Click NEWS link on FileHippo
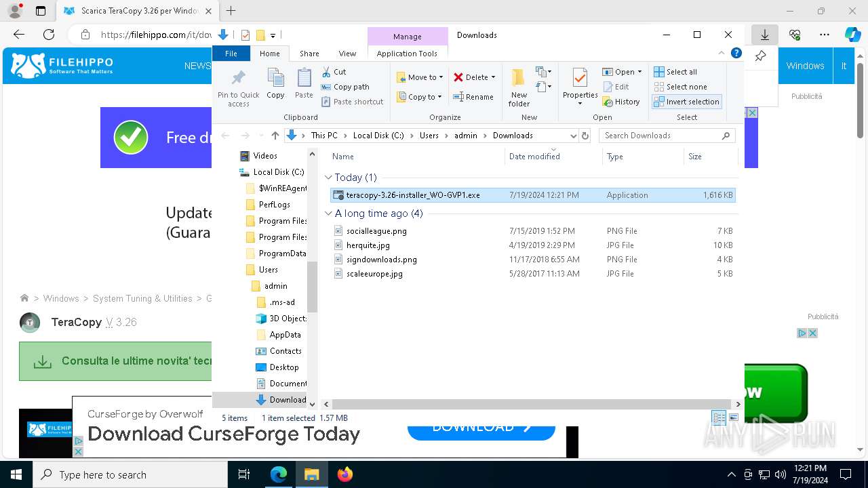 pos(197,66)
